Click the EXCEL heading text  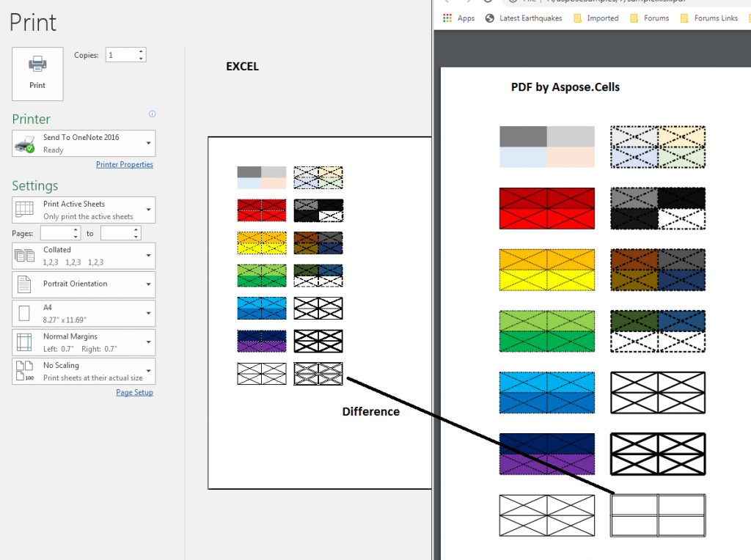(242, 67)
